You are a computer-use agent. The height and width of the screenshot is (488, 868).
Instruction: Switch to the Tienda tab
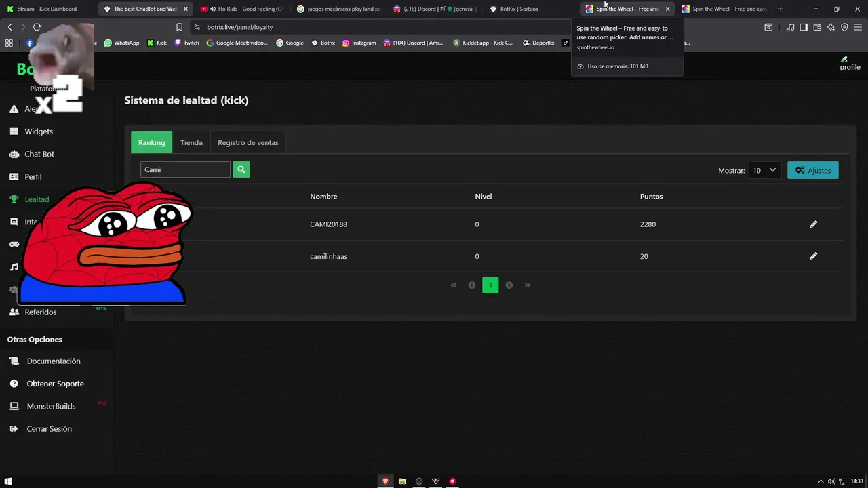point(191,142)
